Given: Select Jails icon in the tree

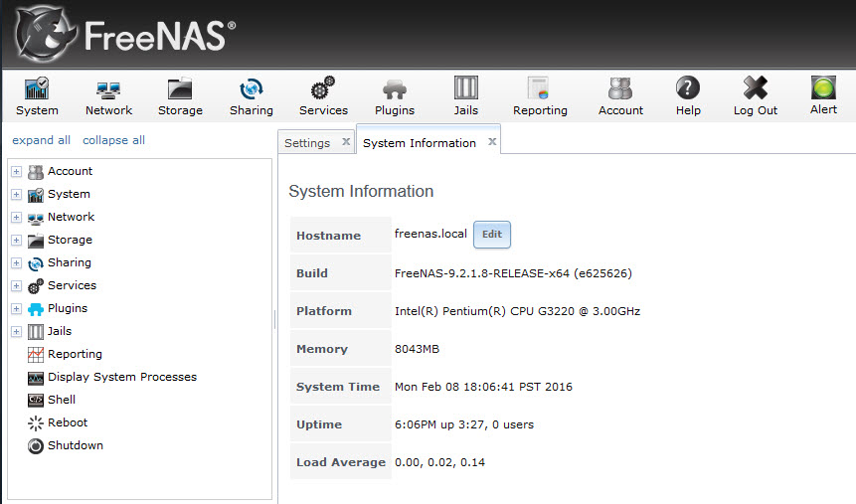Looking at the screenshot, I should 36,332.
